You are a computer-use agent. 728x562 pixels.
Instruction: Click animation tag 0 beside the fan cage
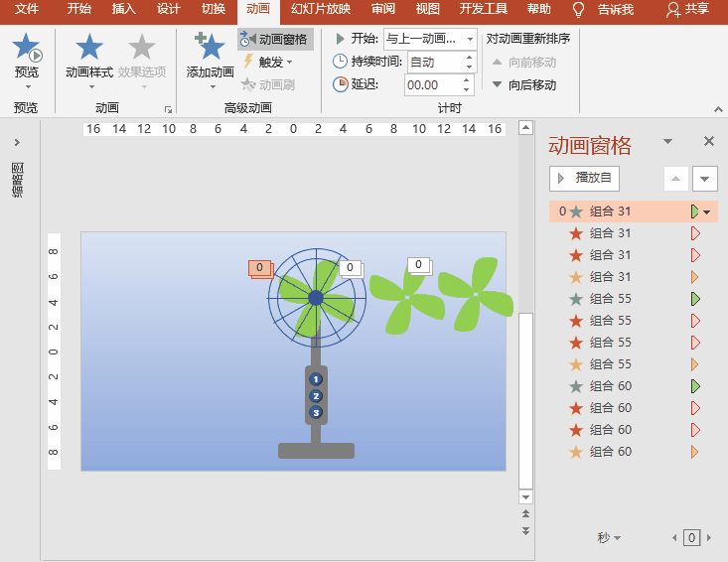point(351,268)
